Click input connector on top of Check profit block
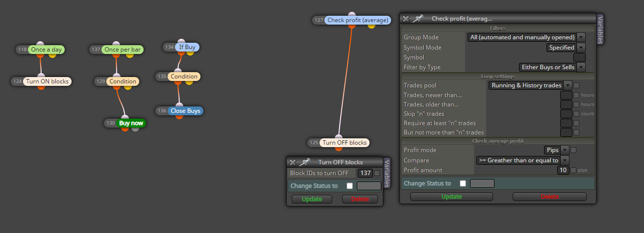This screenshot has width=644, height=233. 352,15
